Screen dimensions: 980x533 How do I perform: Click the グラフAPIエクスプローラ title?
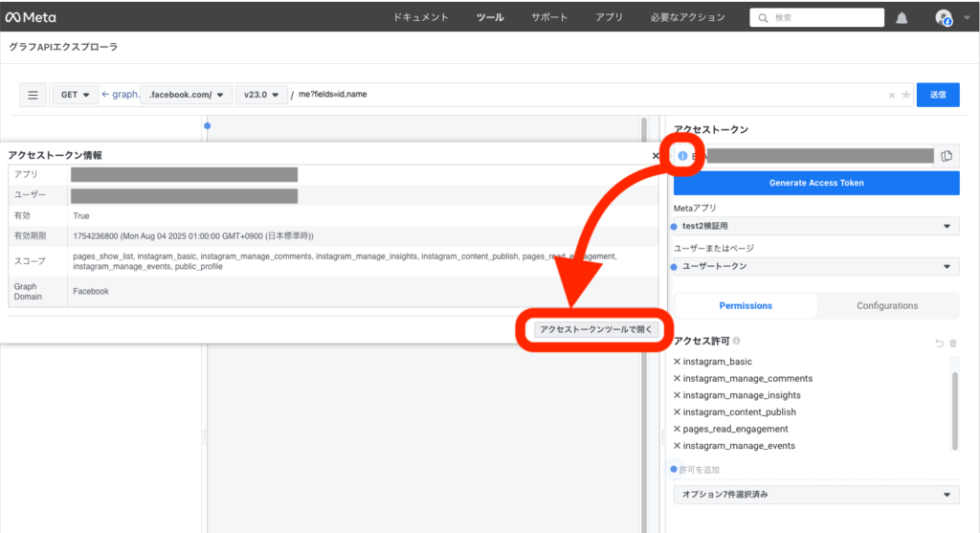[x=63, y=47]
